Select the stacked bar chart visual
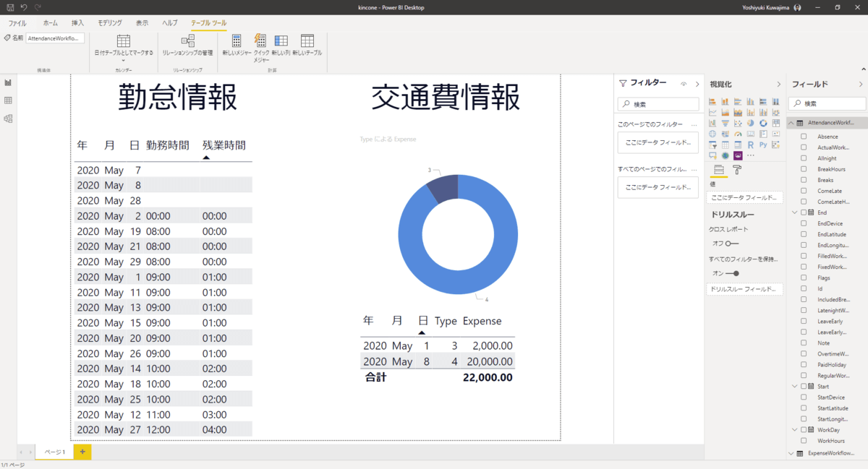Viewport: 868px width, 469px height. point(712,101)
